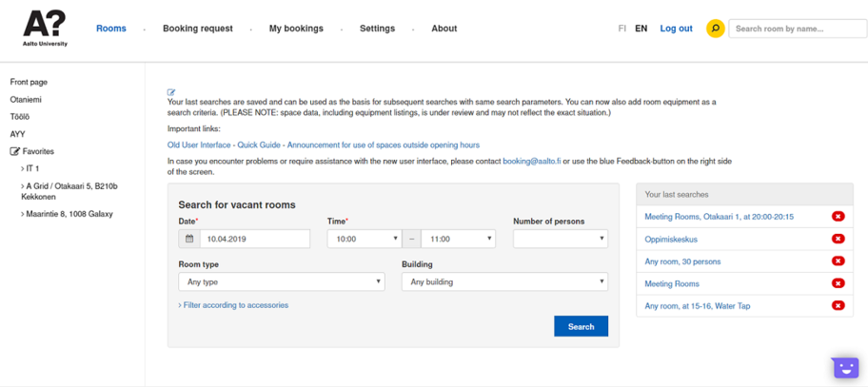Switch language to FI

tap(622, 29)
